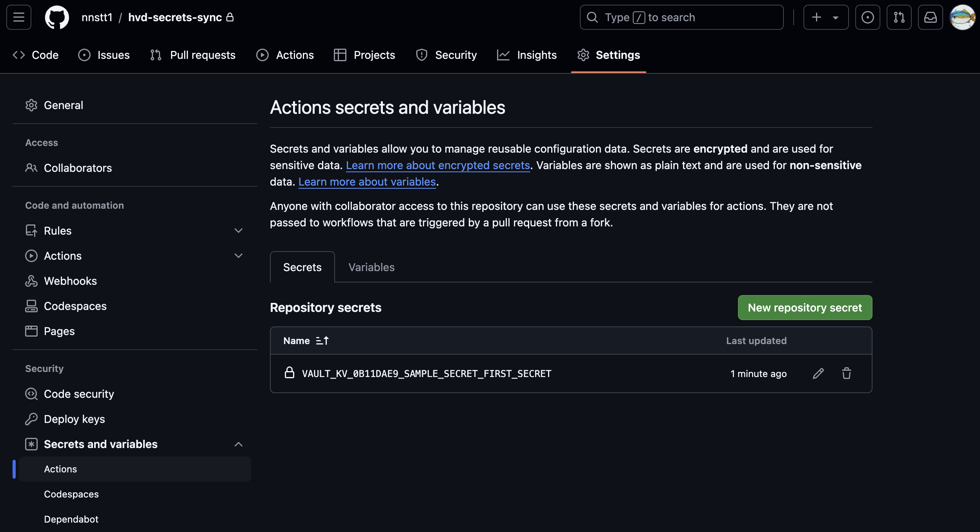Open Code security settings
This screenshot has height=532, width=980.
click(x=135, y=394)
